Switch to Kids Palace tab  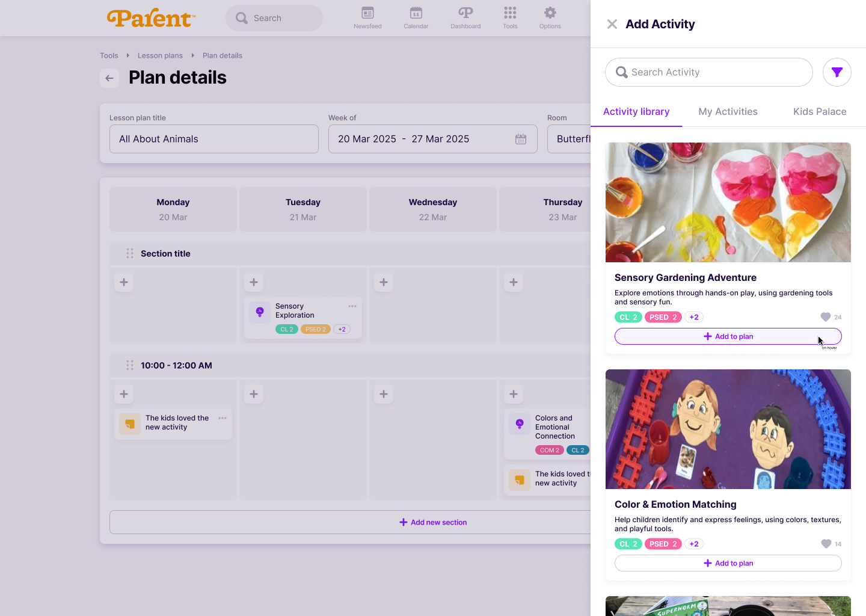coord(820,112)
